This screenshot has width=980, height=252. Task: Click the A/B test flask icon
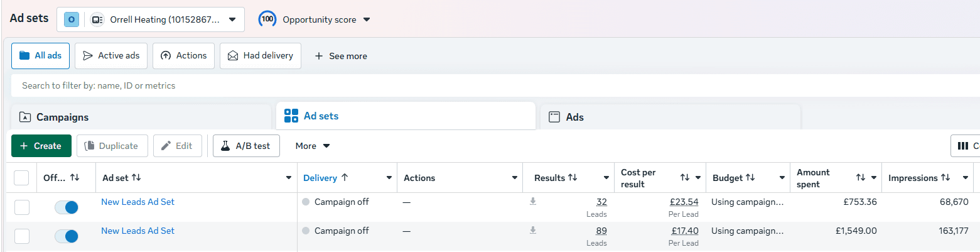pyautogui.click(x=225, y=146)
